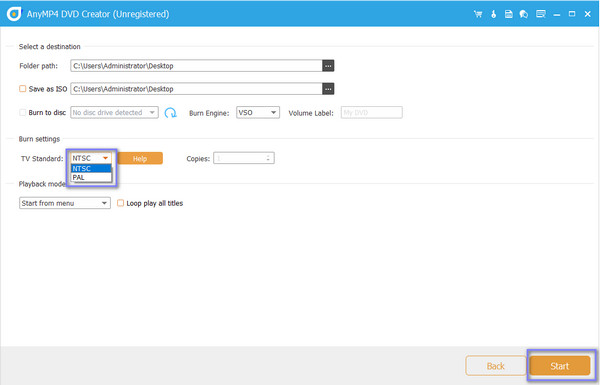The height and width of the screenshot is (385, 600).
Task: Click the save project icon
Action: pos(509,14)
